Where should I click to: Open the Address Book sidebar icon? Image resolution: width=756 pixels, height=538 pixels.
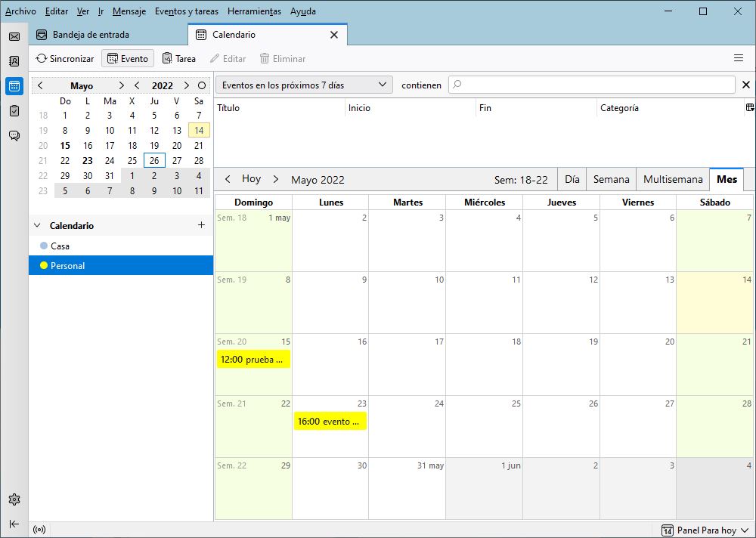(x=14, y=61)
